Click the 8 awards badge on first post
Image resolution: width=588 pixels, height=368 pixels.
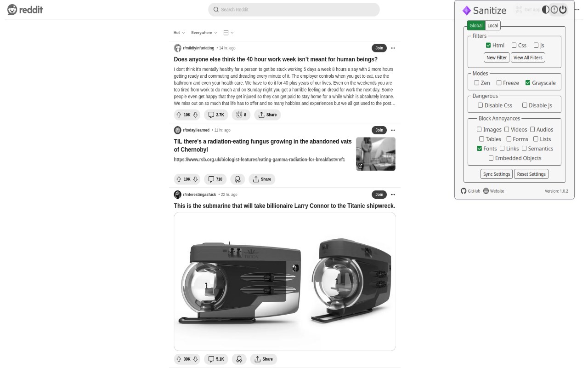coord(241,115)
